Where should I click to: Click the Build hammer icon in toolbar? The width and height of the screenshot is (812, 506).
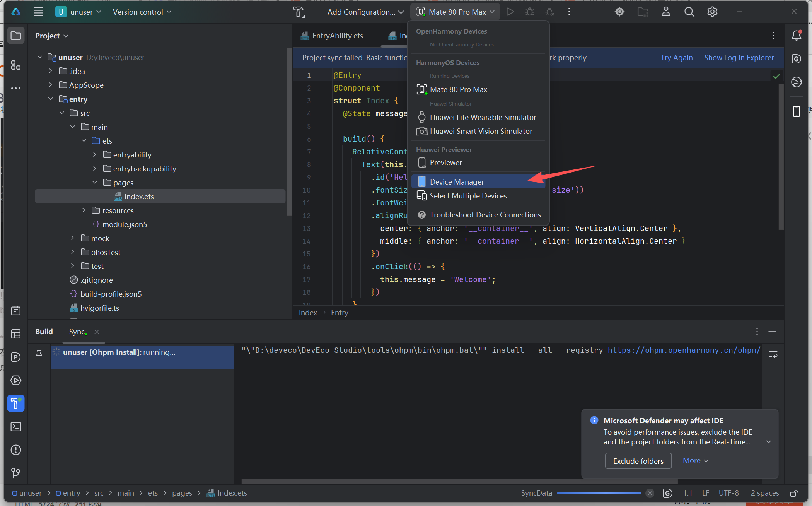pos(298,12)
